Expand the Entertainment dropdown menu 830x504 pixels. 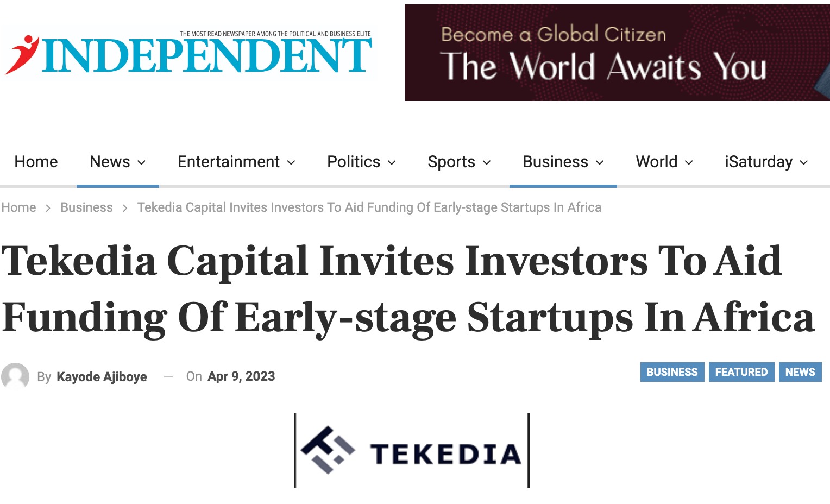pos(236,162)
